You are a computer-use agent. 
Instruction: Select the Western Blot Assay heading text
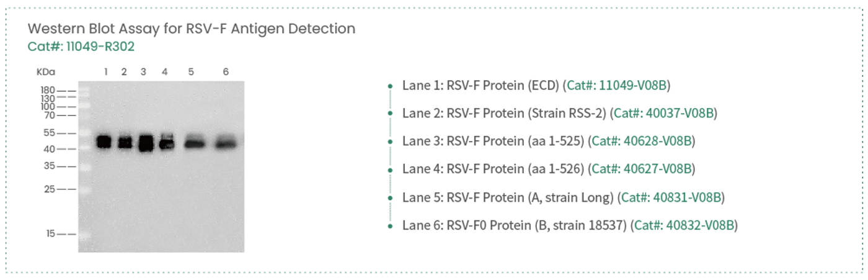(x=192, y=29)
